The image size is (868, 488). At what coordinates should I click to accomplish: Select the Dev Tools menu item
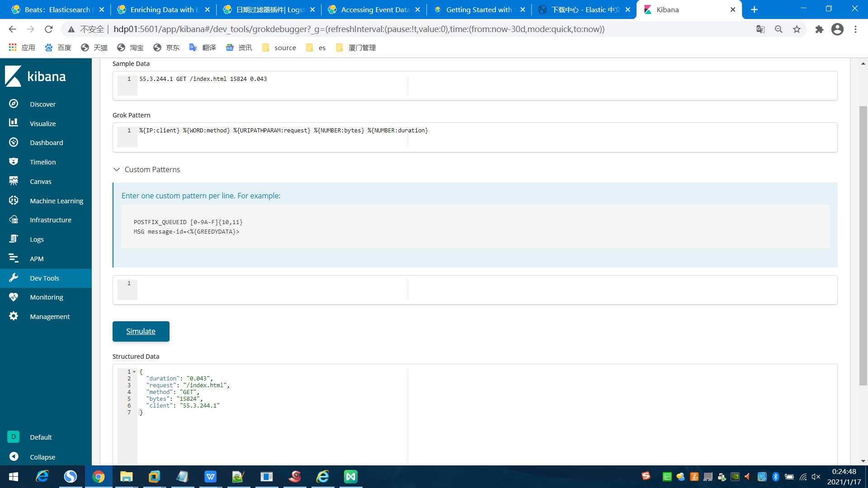coord(44,278)
